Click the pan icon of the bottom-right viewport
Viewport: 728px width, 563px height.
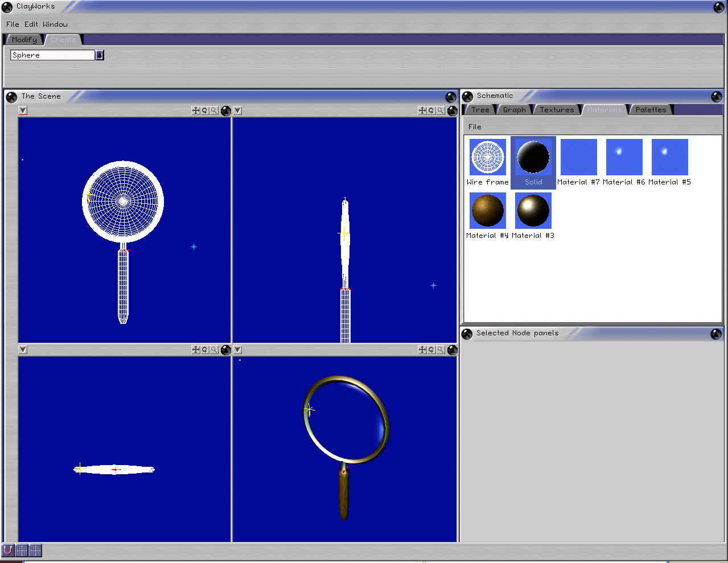tap(422, 350)
